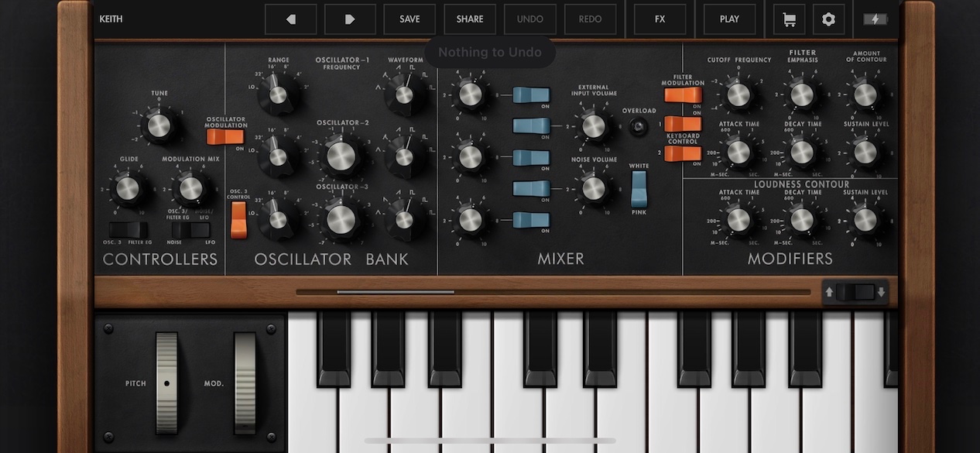Open the FX panel
This screenshot has width=980, height=453.
point(660,19)
